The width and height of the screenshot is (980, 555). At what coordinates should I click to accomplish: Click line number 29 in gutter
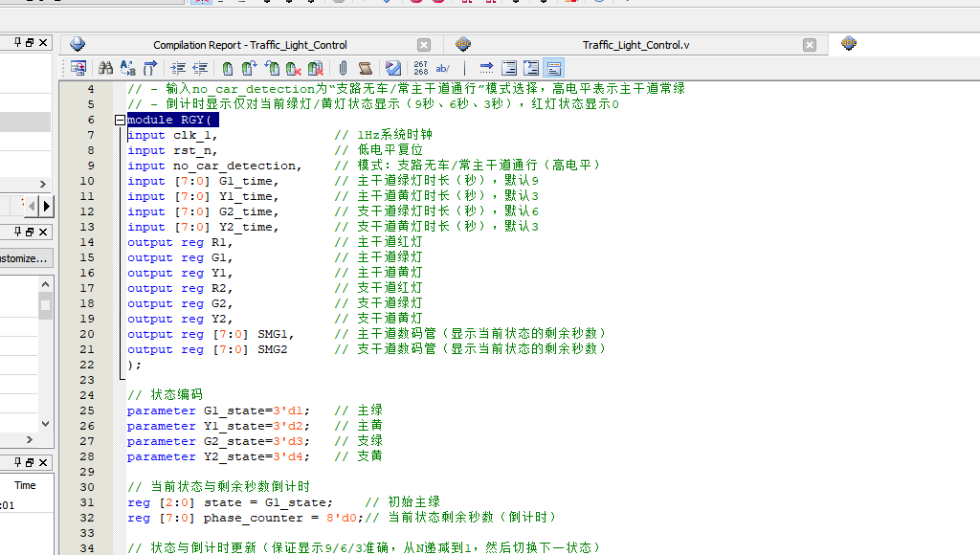[87, 472]
